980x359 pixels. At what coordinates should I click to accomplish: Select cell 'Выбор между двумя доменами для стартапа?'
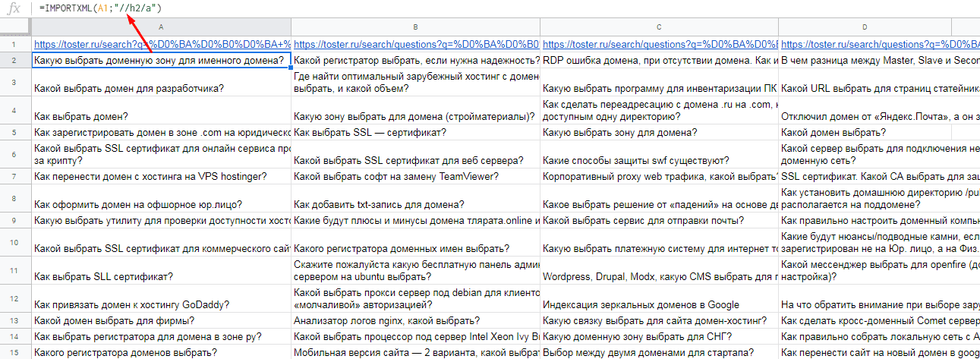(660, 352)
